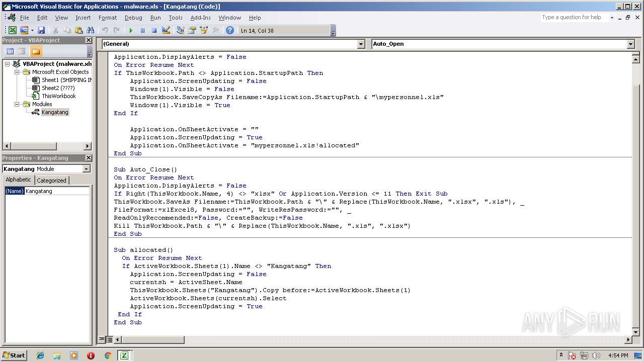Viewport: 644px width, 362px height.
Task: Open Google Chrome from the taskbar
Action: click(x=108, y=355)
